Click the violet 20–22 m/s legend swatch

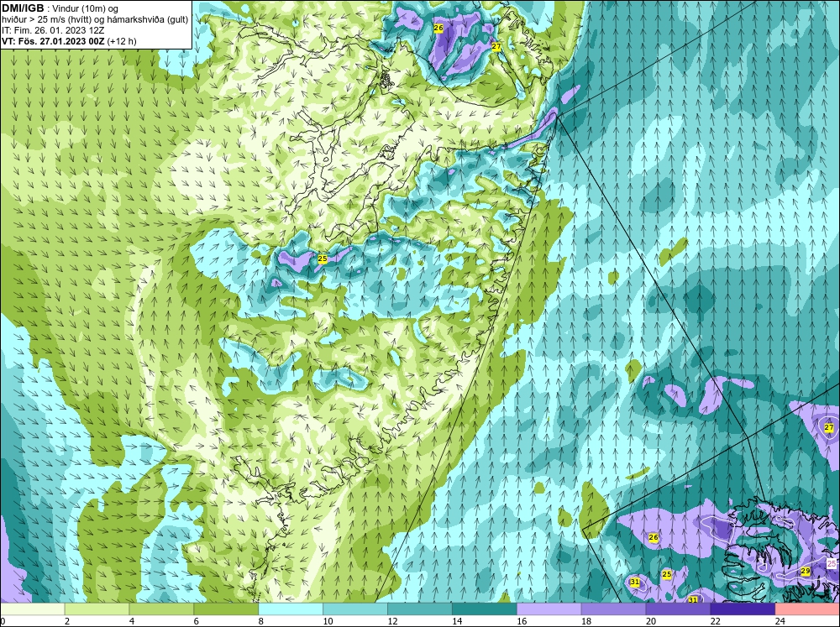(678, 609)
